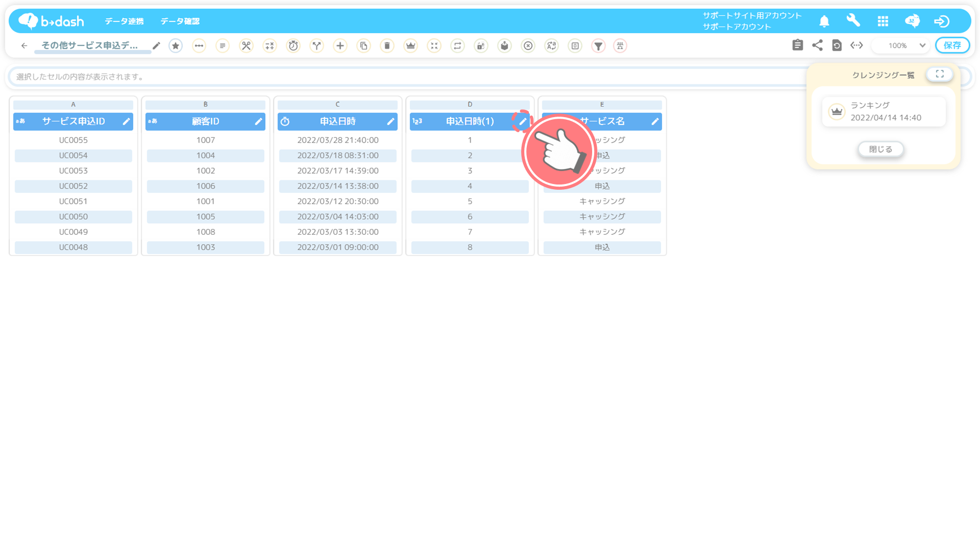Viewport: 980px width, 551px height.
Task: Click the cell content display field
Action: pos(407,77)
